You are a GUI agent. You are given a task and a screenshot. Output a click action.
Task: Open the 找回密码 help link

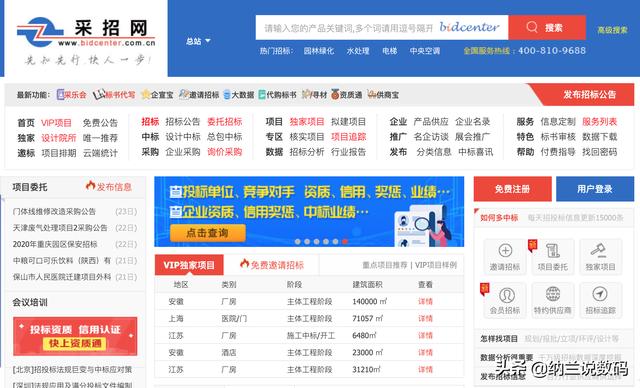coord(599,152)
